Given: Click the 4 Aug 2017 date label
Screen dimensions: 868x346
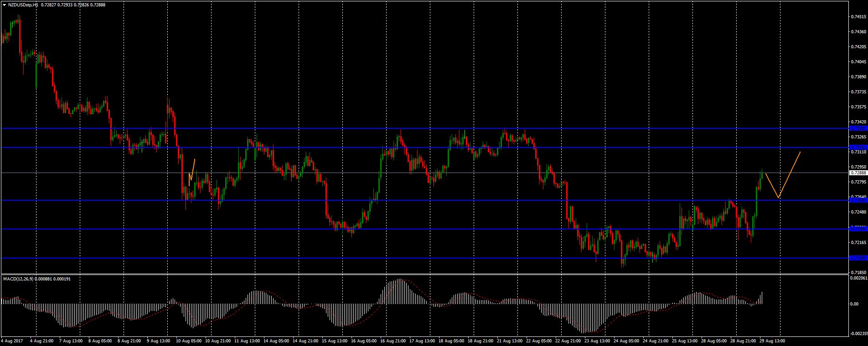Looking at the screenshot, I should [x=12, y=341].
